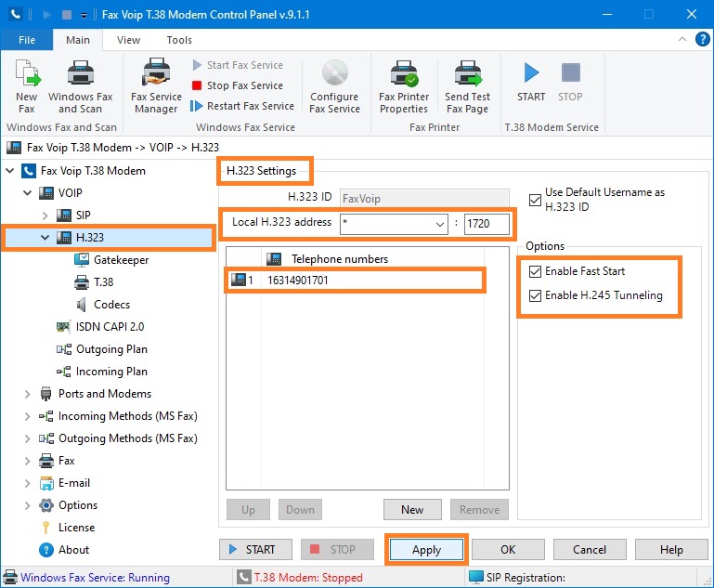Click Start Fax Service in ribbon

point(238,65)
